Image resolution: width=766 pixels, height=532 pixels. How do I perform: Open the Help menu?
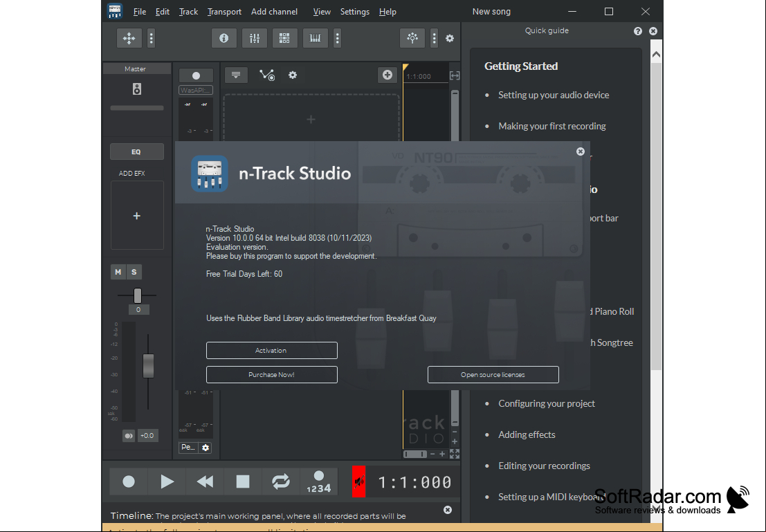(x=387, y=12)
